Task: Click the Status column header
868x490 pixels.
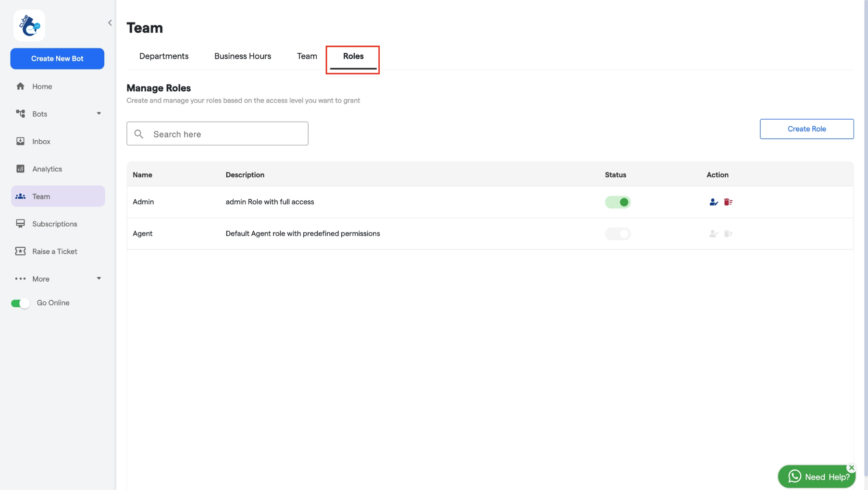Action: click(x=616, y=175)
